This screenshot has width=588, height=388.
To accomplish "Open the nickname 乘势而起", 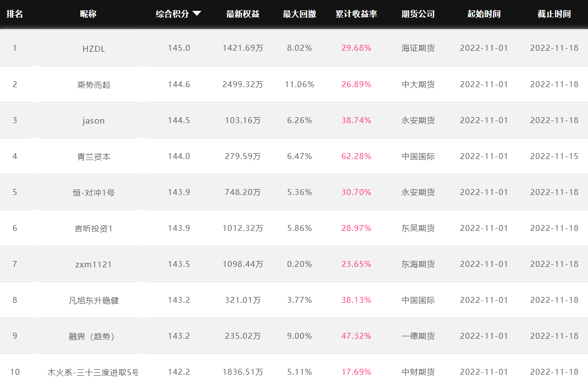I will point(94,85).
